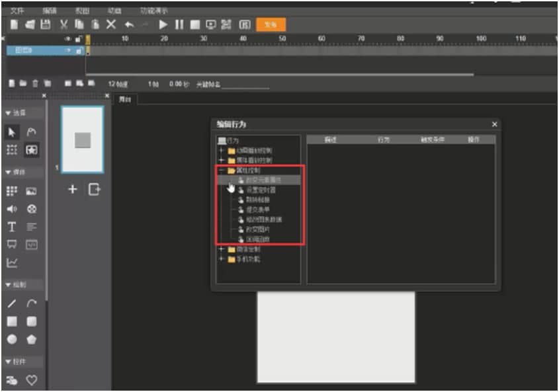Toggle the lock on the timeline layer
The width and height of the screenshot is (559, 392).
pyautogui.click(x=79, y=50)
